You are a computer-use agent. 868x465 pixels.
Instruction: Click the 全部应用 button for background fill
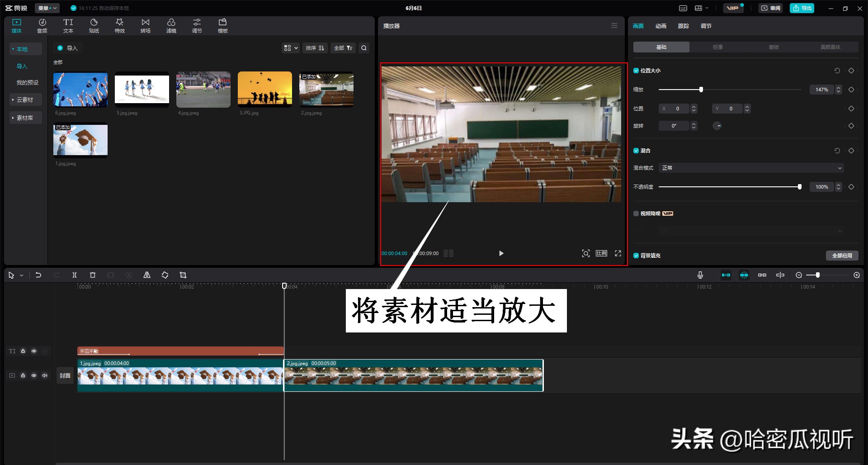[842, 255]
